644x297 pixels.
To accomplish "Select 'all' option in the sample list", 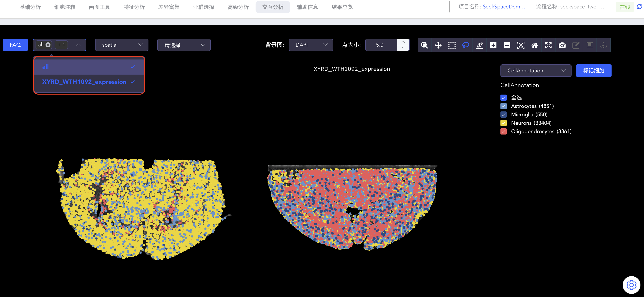I will pos(89,67).
